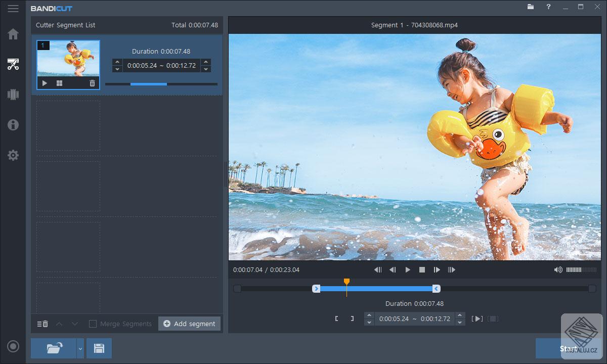Click the save project floppy icon

[x=99, y=348]
